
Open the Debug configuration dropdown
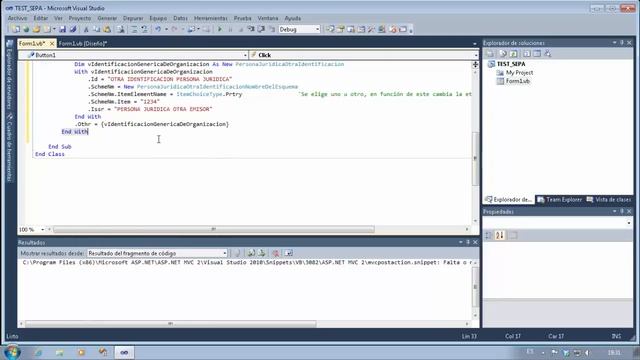click(x=318, y=29)
